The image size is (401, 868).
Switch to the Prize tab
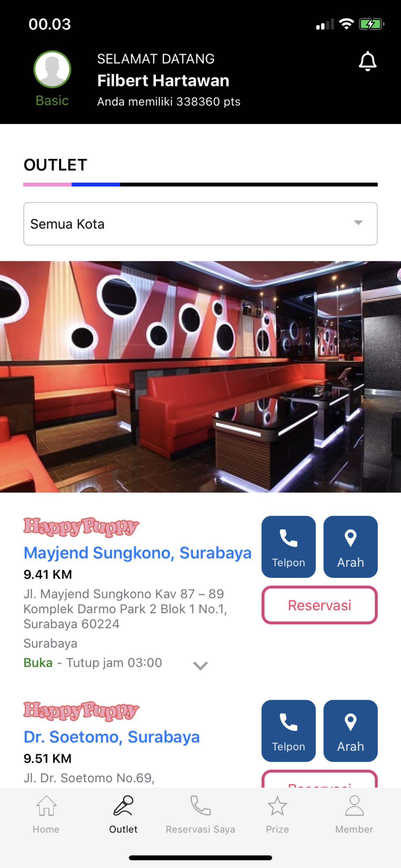tap(277, 814)
